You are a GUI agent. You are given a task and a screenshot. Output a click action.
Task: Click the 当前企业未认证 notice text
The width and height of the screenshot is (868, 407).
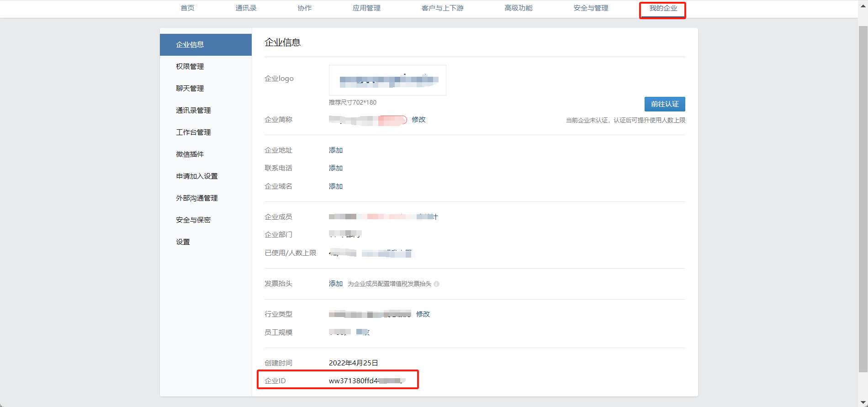click(x=625, y=120)
